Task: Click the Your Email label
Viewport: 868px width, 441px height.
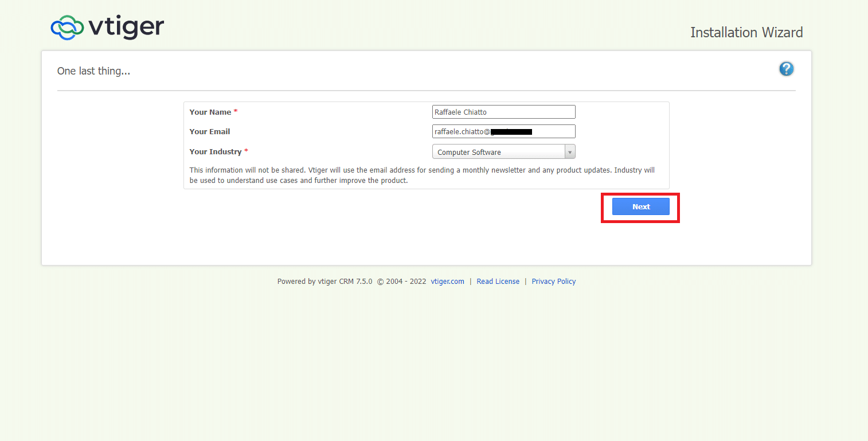Action: tap(210, 131)
